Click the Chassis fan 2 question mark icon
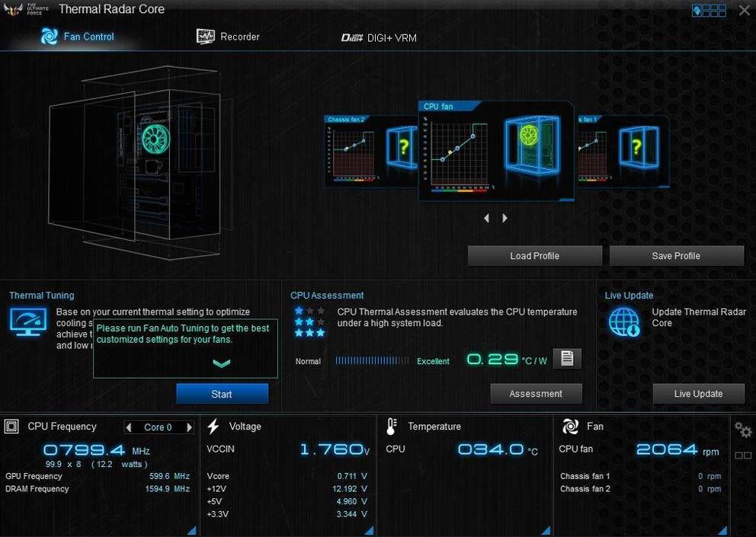 (x=403, y=147)
